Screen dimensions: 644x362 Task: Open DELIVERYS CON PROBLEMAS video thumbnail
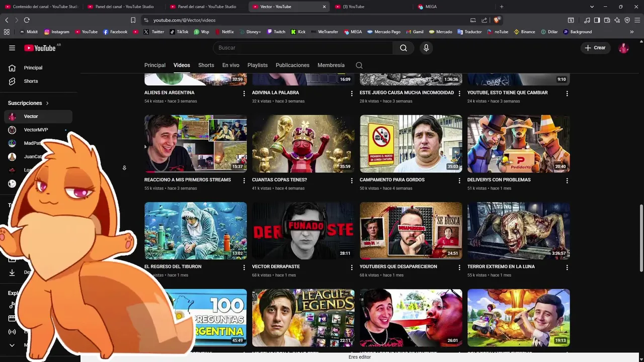click(519, 144)
